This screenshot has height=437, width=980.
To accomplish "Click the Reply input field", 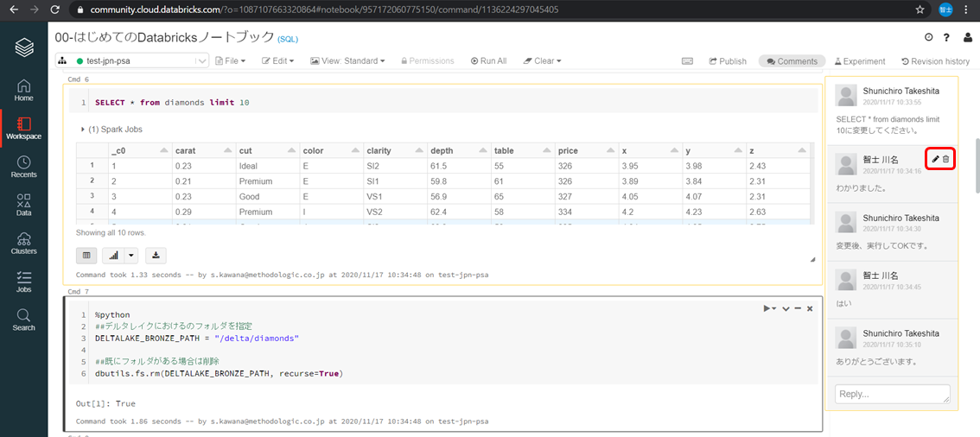I will click(893, 394).
